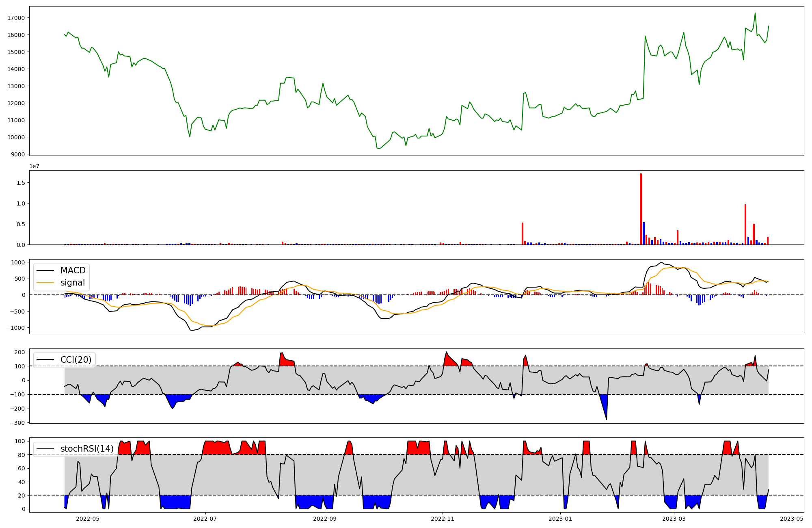This screenshot has height=528, width=812.
Task: Click the 2022-11 date tick label
Action: point(443,519)
